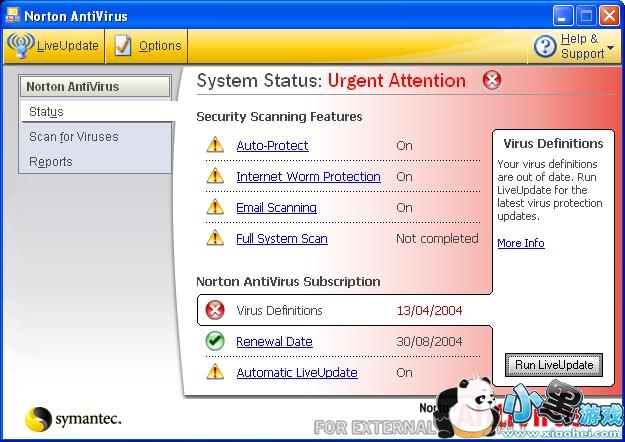Click the warning icon next to Email Scanning
The width and height of the screenshot is (625, 442).
click(x=215, y=207)
